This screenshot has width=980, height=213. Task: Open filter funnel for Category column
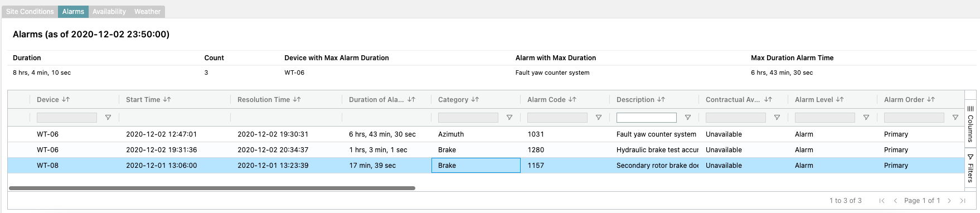(x=510, y=118)
